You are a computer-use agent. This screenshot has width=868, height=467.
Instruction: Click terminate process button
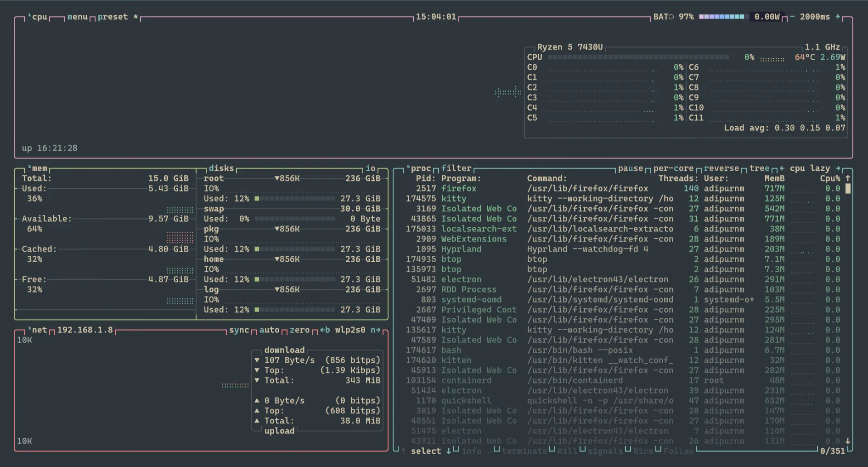tap(524, 451)
